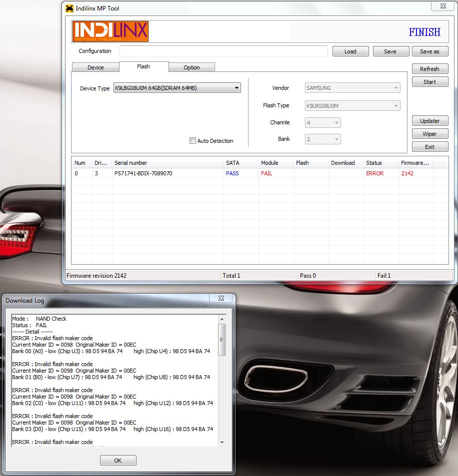Open the Updater
The height and width of the screenshot is (476, 458).
(x=429, y=121)
